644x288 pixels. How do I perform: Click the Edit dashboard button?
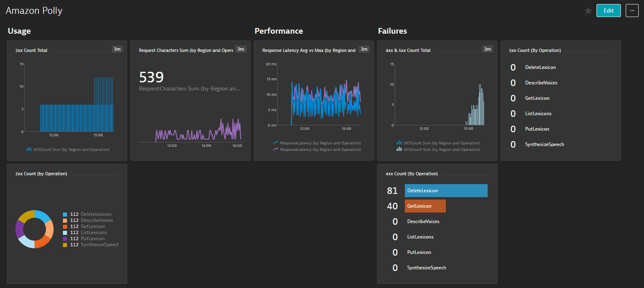pyautogui.click(x=608, y=11)
